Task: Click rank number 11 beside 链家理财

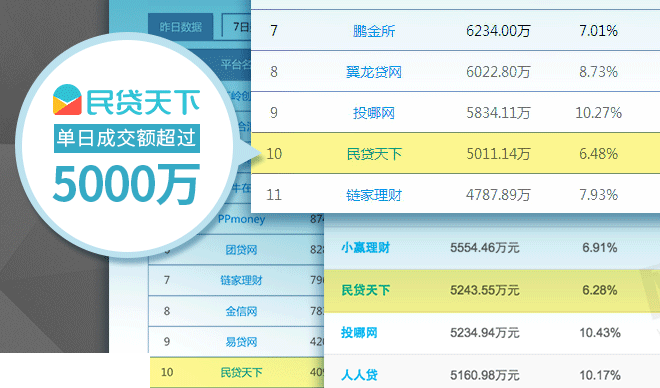Action: point(274,195)
